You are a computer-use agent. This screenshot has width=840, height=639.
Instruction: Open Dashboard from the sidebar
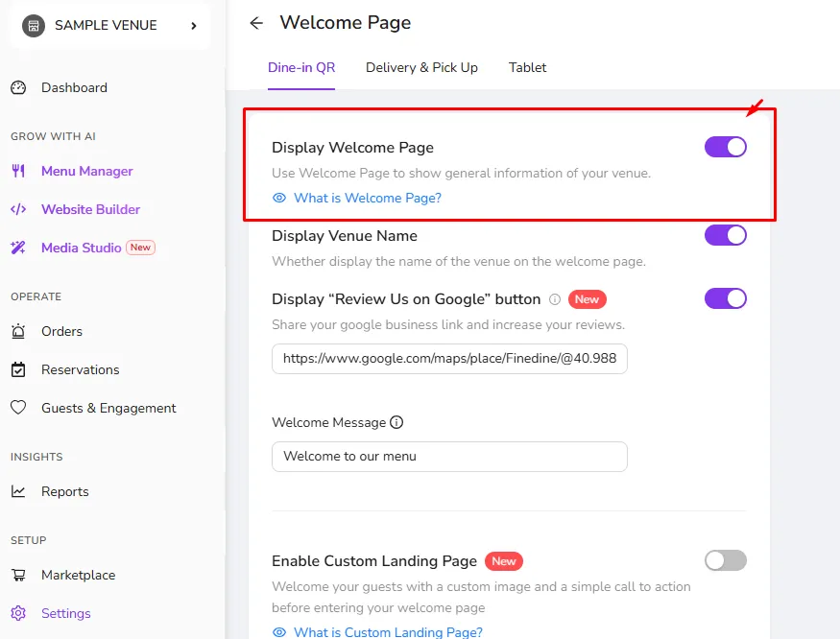click(x=74, y=87)
